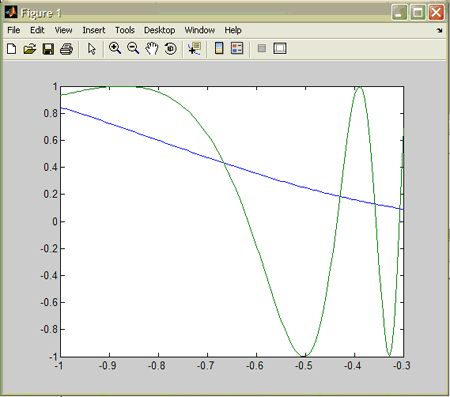The width and height of the screenshot is (450, 397).
Task: Open the Desktop menu
Action: click(x=159, y=30)
